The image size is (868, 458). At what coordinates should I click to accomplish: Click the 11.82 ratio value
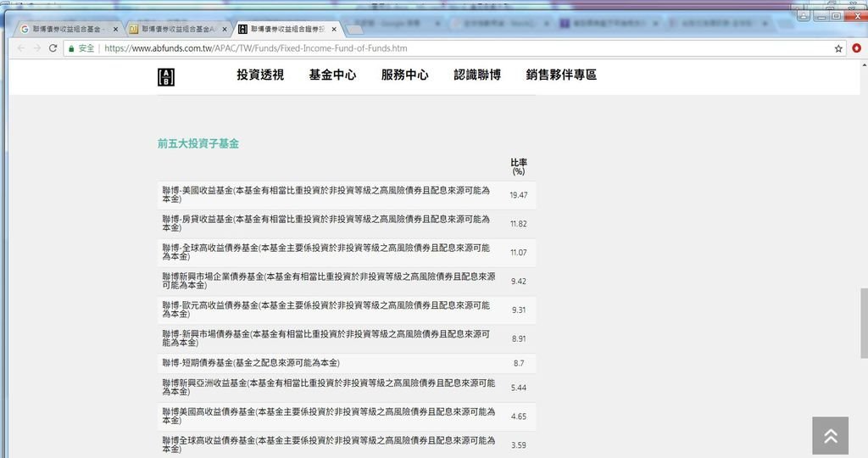click(x=519, y=224)
